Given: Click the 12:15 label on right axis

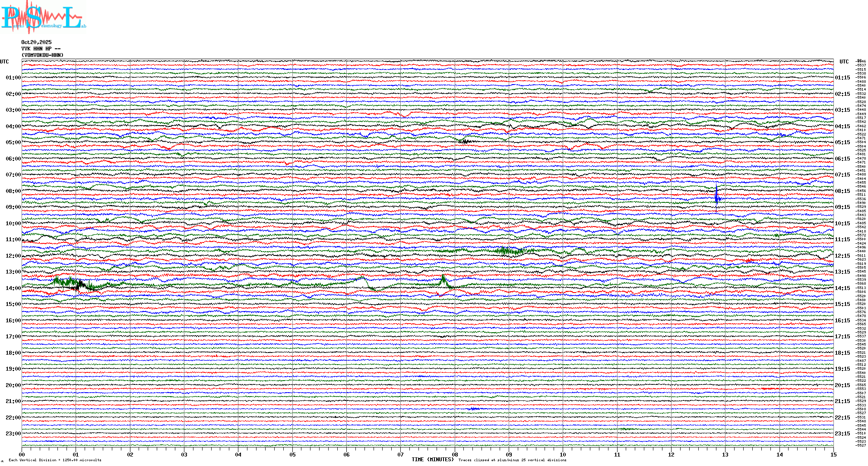Looking at the screenshot, I should pos(842,256).
